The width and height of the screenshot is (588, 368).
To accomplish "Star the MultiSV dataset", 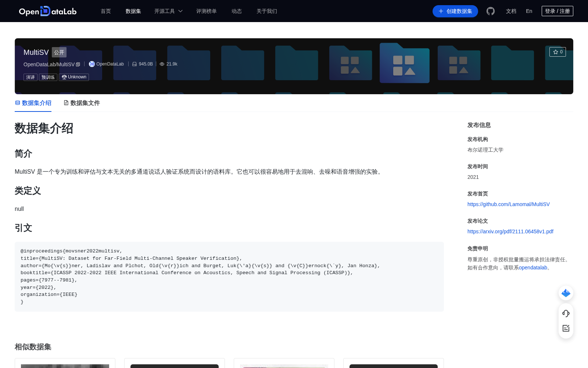I will coord(557,52).
